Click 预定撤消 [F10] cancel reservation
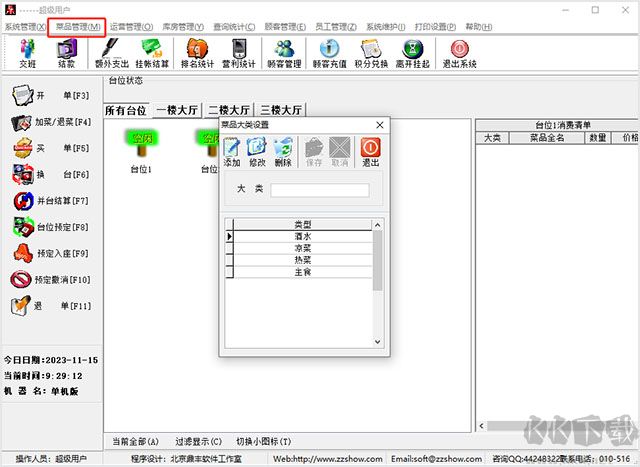Viewport: 640px width, 467px height. 50,280
